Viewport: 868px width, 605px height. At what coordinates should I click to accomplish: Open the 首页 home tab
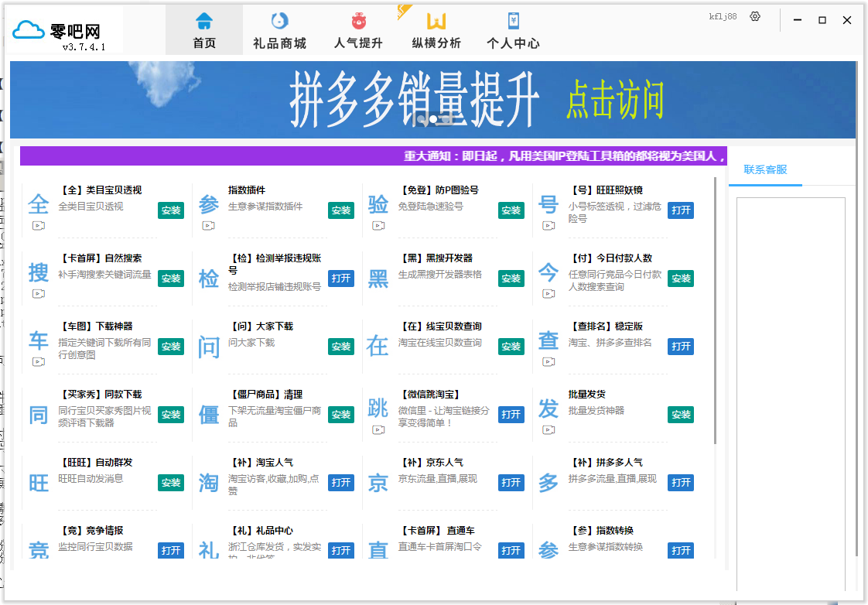tap(204, 31)
